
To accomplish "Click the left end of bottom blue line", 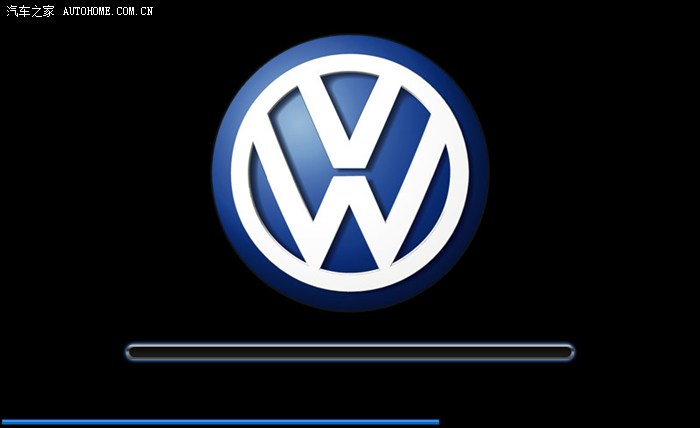I will (4, 422).
